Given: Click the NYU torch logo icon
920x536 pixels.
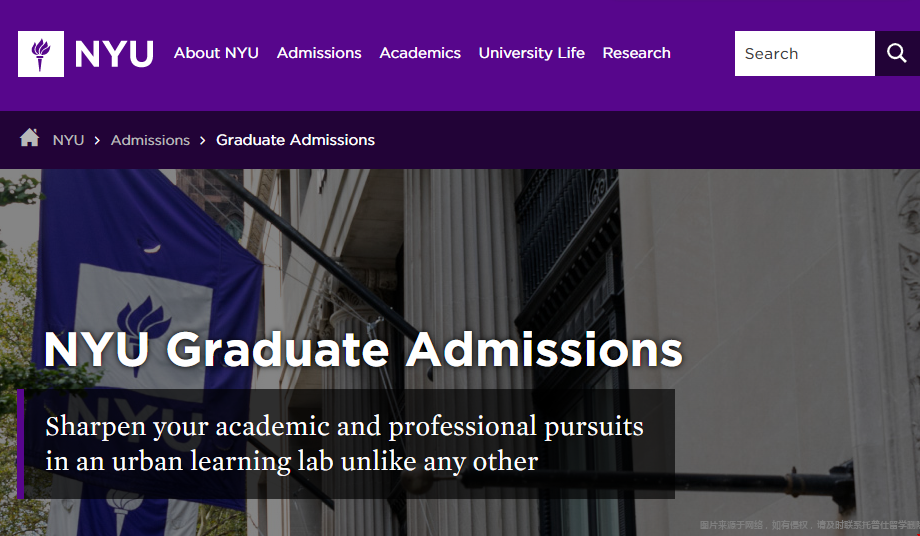Looking at the screenshot, I should pos(40,54).
